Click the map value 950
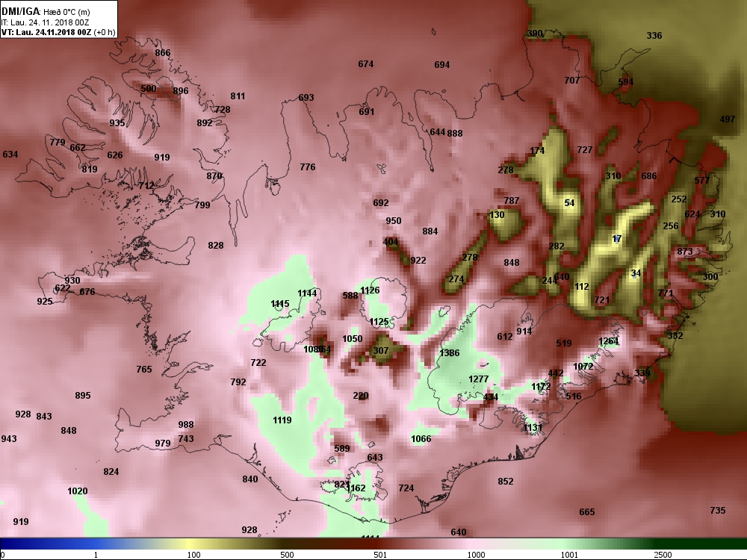 pos(394,221)
